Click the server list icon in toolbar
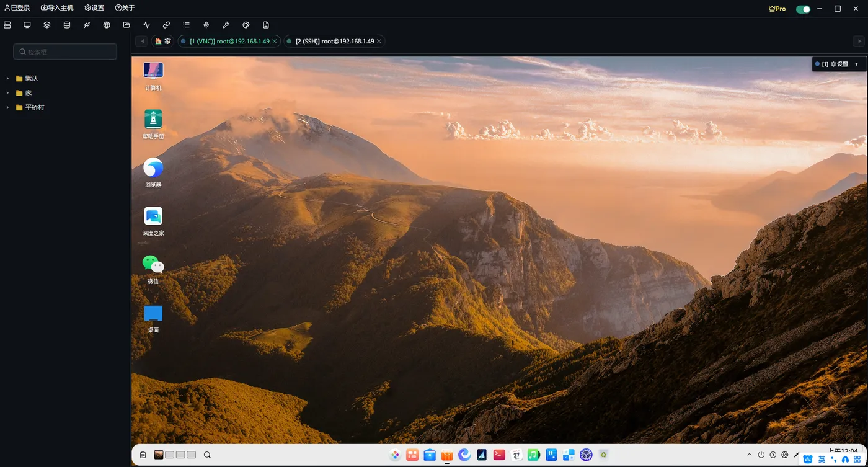The image size is (868, 467). (7, 25)
